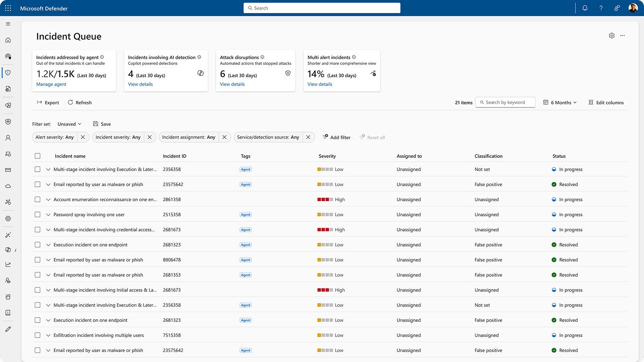
Task: View details for AI detection incidents
Action: [x=140, y=84]
